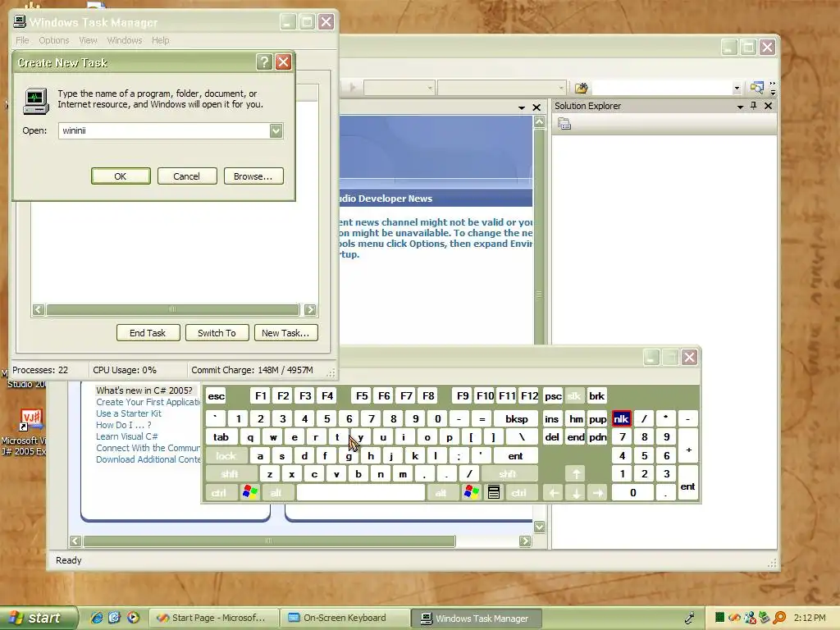Toggle the right shft key on keyboard
Viewport: 840px width, 630px height.
click(509, 474)
